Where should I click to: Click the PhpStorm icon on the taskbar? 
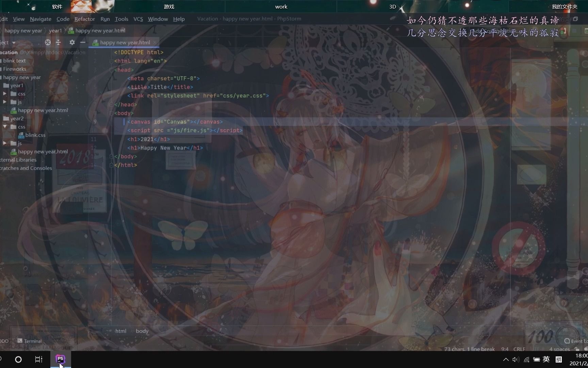60,359
